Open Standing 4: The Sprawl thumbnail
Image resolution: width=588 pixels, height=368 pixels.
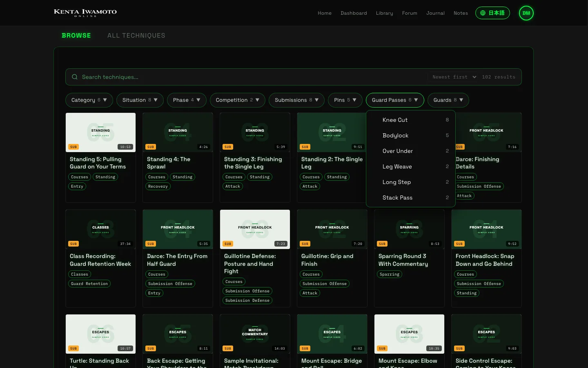(x=178, y=132)
